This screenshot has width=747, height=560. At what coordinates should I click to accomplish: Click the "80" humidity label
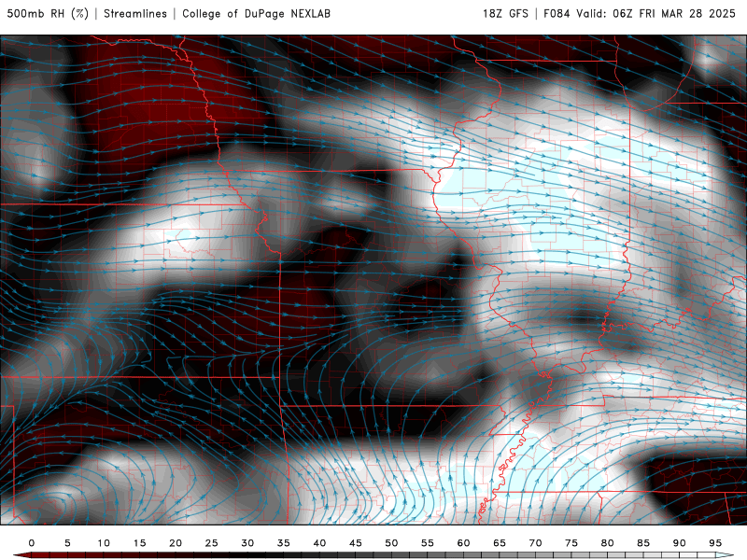[608, 543]
